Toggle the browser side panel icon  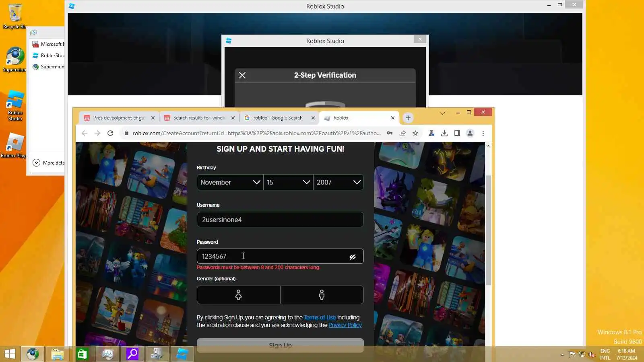pos(457,133)
